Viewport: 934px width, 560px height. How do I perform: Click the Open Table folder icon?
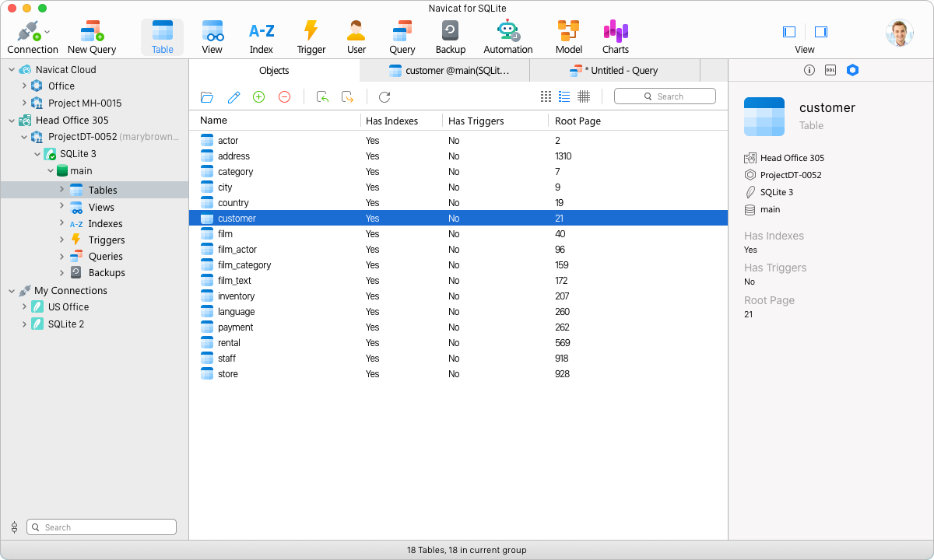pos(207,97)
